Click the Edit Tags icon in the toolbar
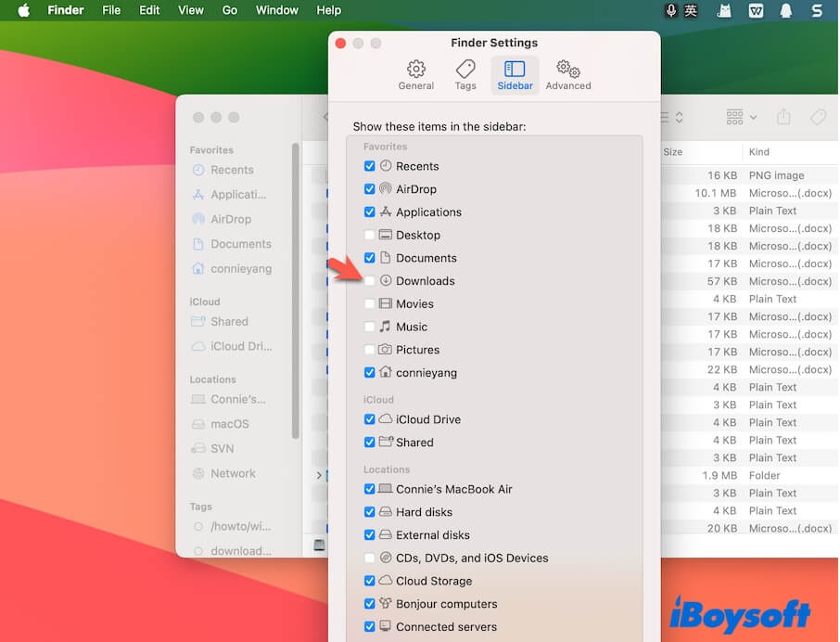This screenshot has width=840, height=642. coord(818,117)
